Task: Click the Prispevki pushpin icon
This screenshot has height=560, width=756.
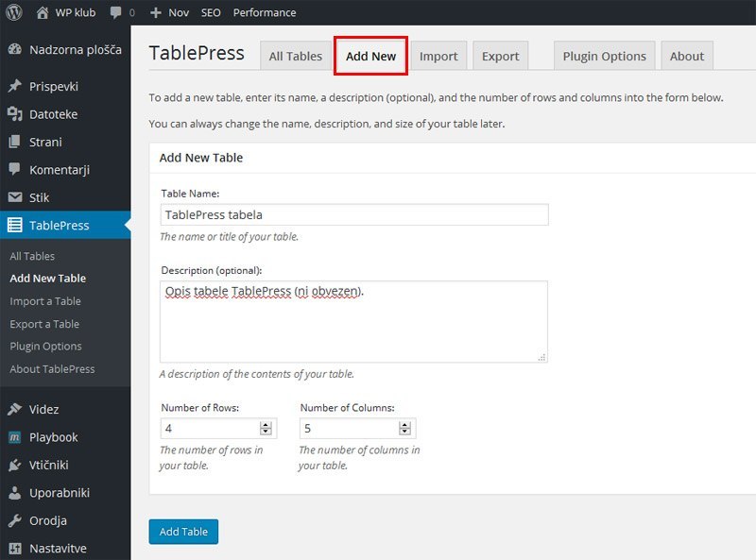Action: 14,86
